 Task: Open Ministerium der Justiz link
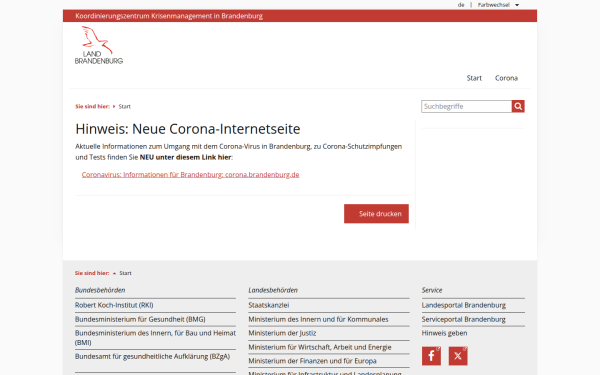tap(282, 333)
